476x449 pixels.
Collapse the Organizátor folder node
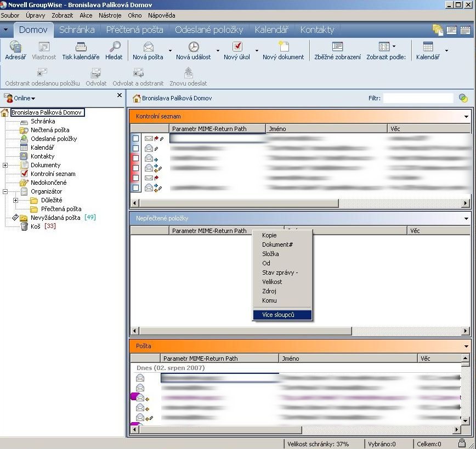pos(5,191)
